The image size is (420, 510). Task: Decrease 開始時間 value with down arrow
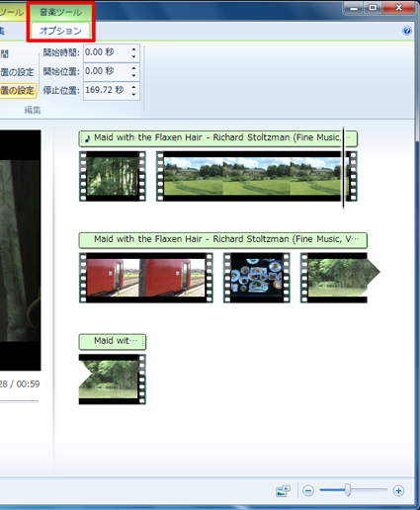pos(133,56)
